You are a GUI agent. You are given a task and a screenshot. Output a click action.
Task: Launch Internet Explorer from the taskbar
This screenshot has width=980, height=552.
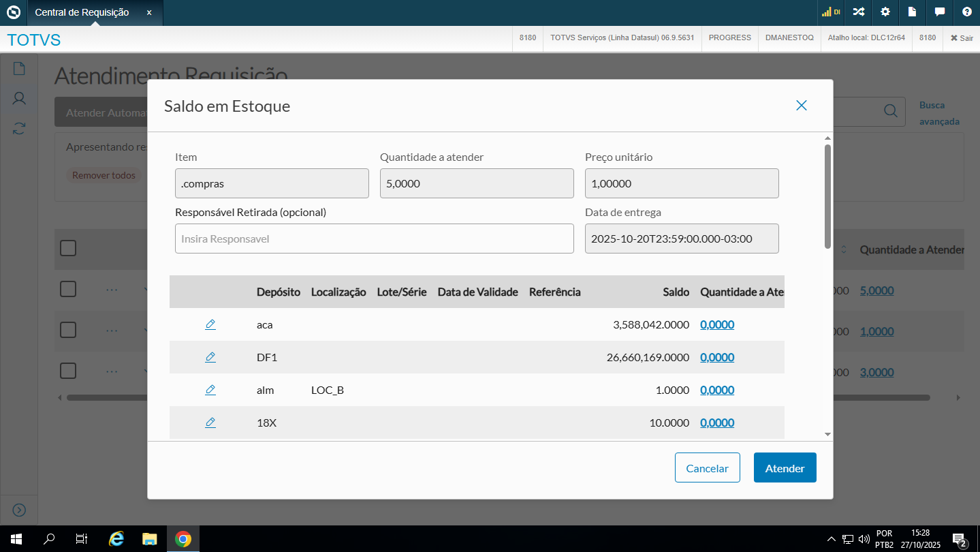point(117,539)
